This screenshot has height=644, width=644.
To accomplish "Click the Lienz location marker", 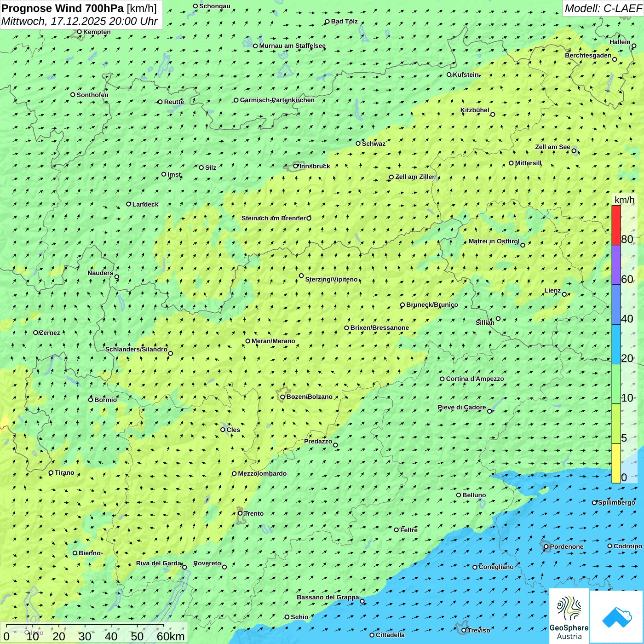I will [564, 294].
